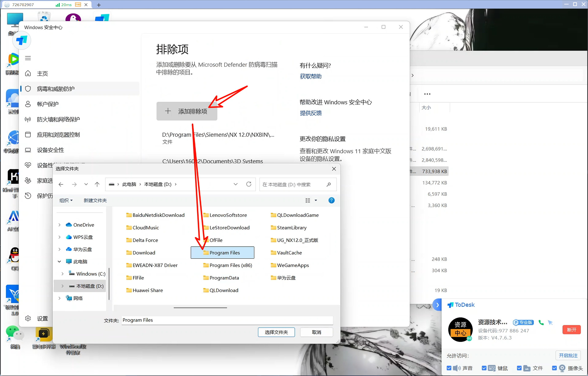The width and height of the screenshot is (588, 376).
Task: Click 选择文件夹 button to confirm
Action: pos(276,332)
